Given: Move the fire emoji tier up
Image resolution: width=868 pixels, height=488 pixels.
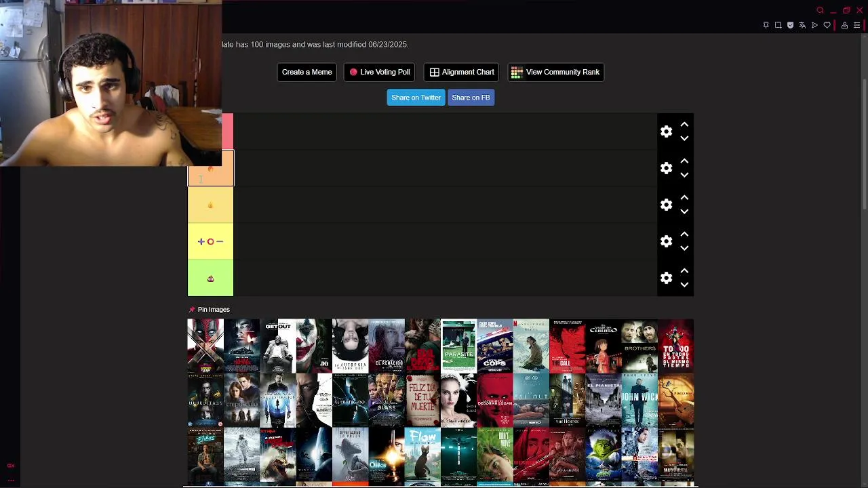Looking at the screenshot, I should [684, 198].
